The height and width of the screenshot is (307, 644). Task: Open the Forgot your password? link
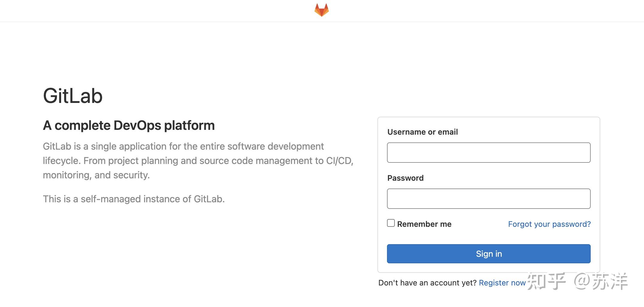tap(549, 224)
